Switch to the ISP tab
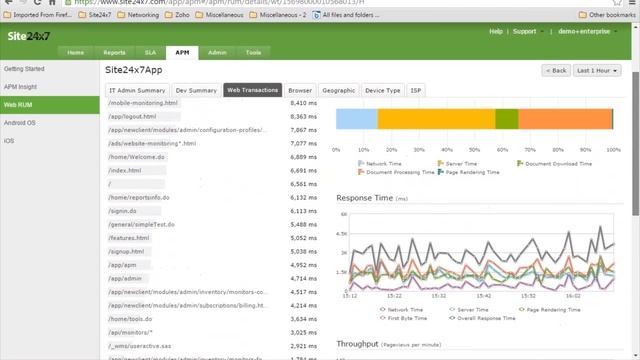Image resolution: width=640 pixels, height=360 pixels. tap(416, 90)
